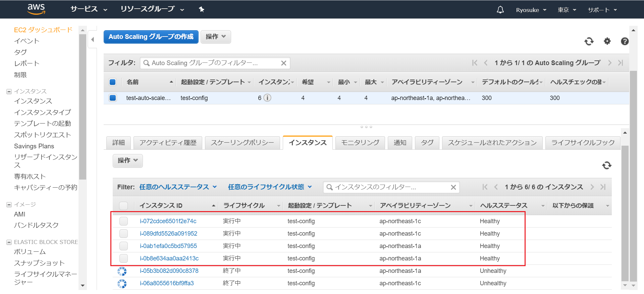Image resolution: width=644 pixels, height=294 pixels.
Task: Open the help question mark icon
Action: (x=625, y=41)
